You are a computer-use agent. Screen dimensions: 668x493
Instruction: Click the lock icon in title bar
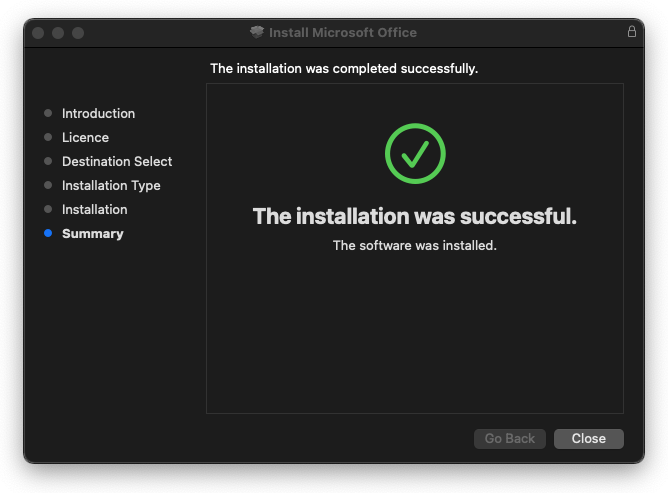click(x=632, y=32)
